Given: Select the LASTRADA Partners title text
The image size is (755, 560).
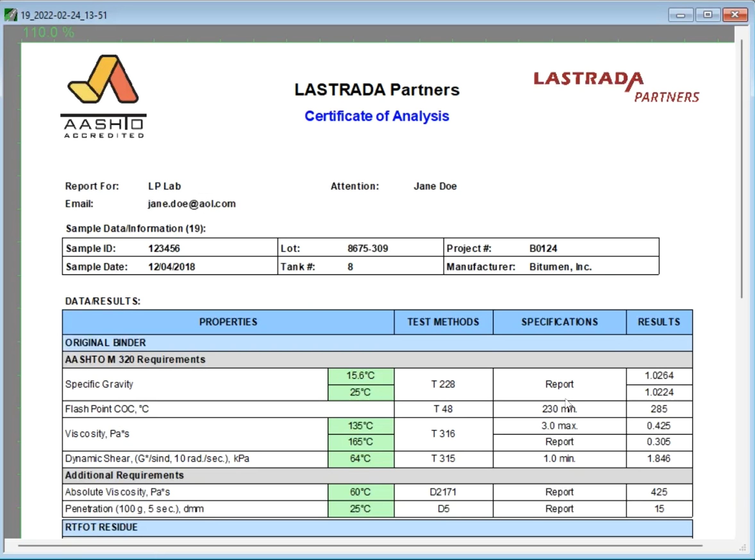Looking at the screenshot, I should tap(377, 90).
